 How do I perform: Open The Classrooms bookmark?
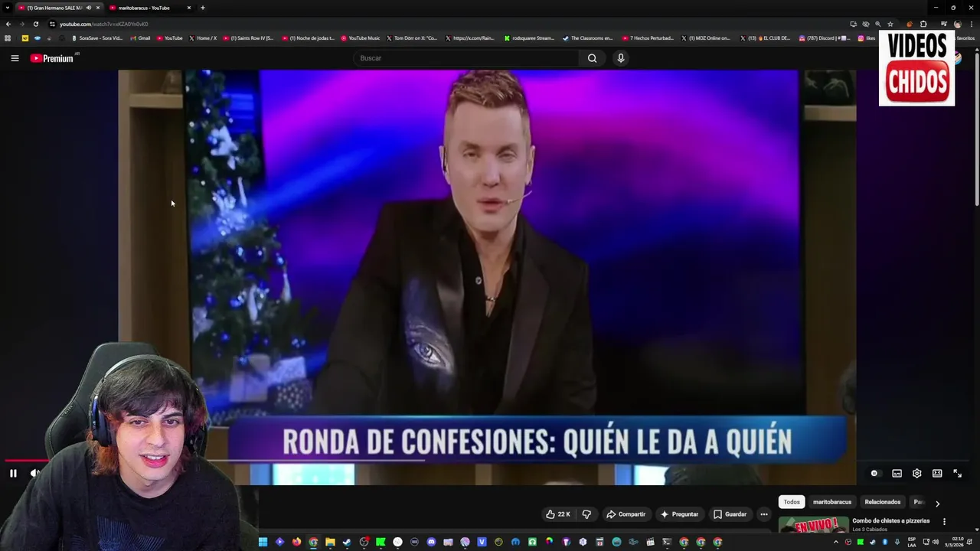point(588,38)
